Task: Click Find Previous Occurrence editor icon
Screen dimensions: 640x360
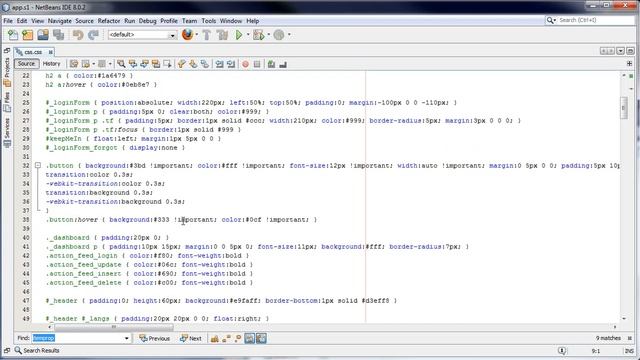Action: click(x=133, y=64)
